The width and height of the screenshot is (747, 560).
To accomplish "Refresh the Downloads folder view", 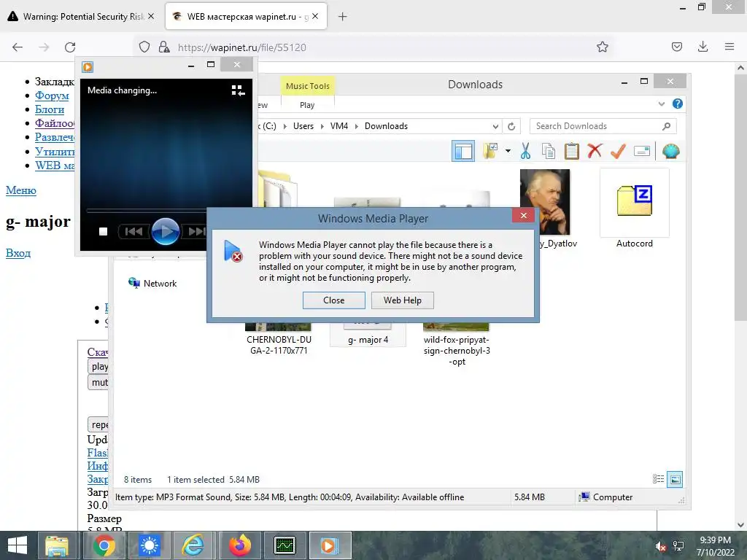I will click(x=511, y=127).
